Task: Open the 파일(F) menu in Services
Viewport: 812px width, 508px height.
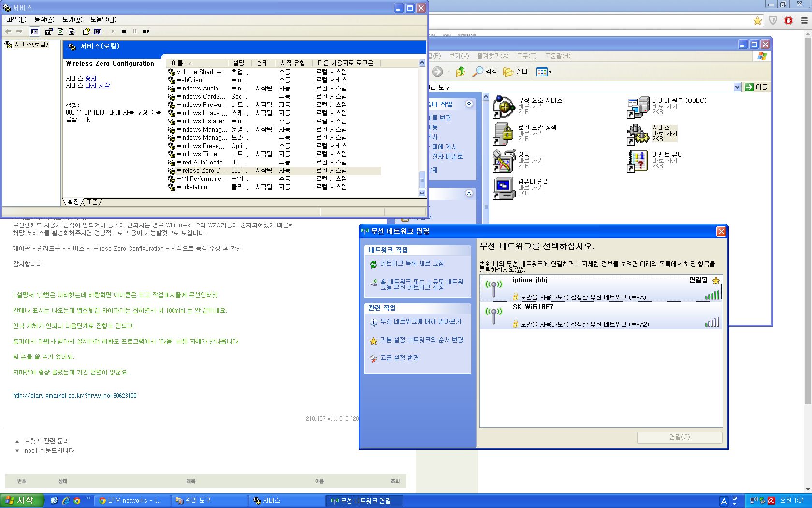Action: [16, 19]
